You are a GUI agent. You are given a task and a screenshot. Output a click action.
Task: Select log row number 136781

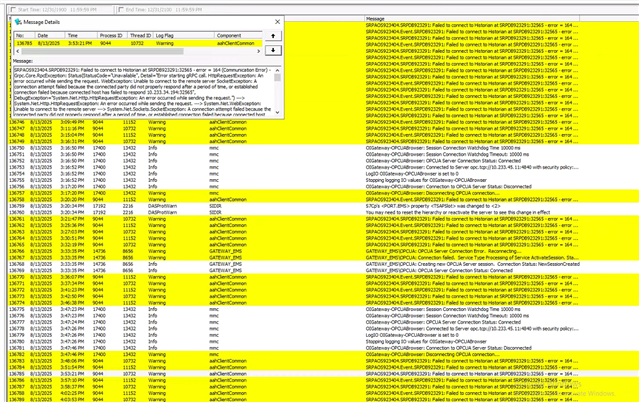(x=323, y=348)
